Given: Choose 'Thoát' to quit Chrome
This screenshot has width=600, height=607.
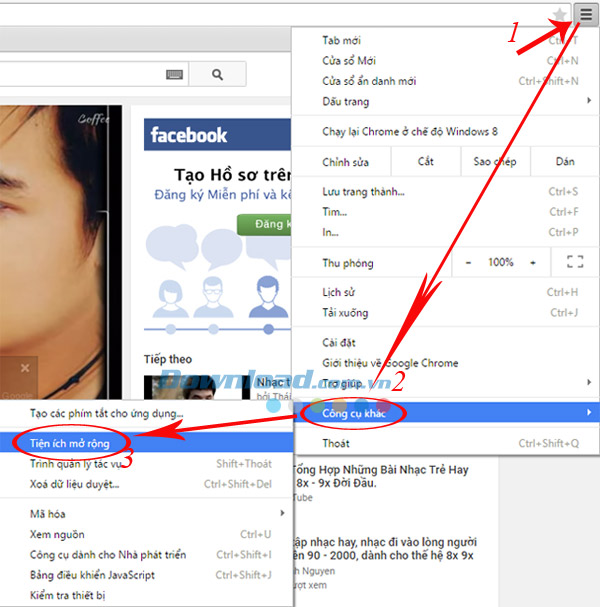Looking at the screenshot, I should (x=445, y=443).
